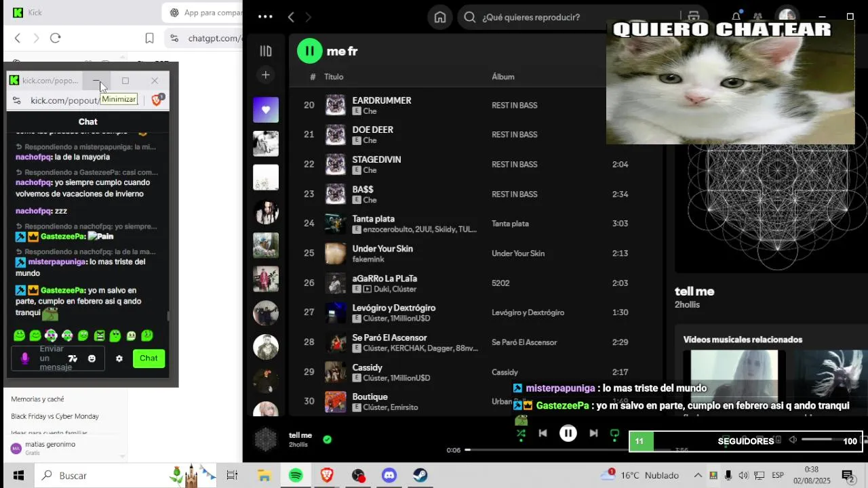Toggle the green saved checkmark for 'tell me'
Image resolution: width=868 pixels, height=488 pixels.
click(328, 440)
